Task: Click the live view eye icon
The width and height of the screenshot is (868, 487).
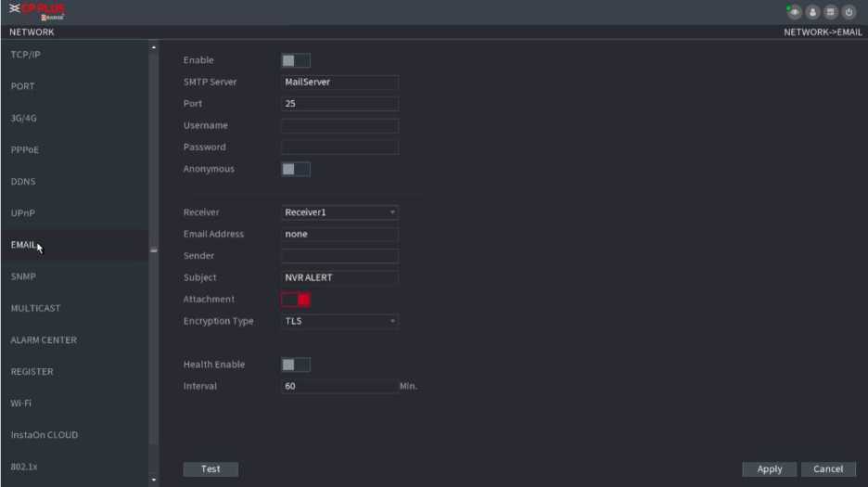Action: (x=795, y=12)
